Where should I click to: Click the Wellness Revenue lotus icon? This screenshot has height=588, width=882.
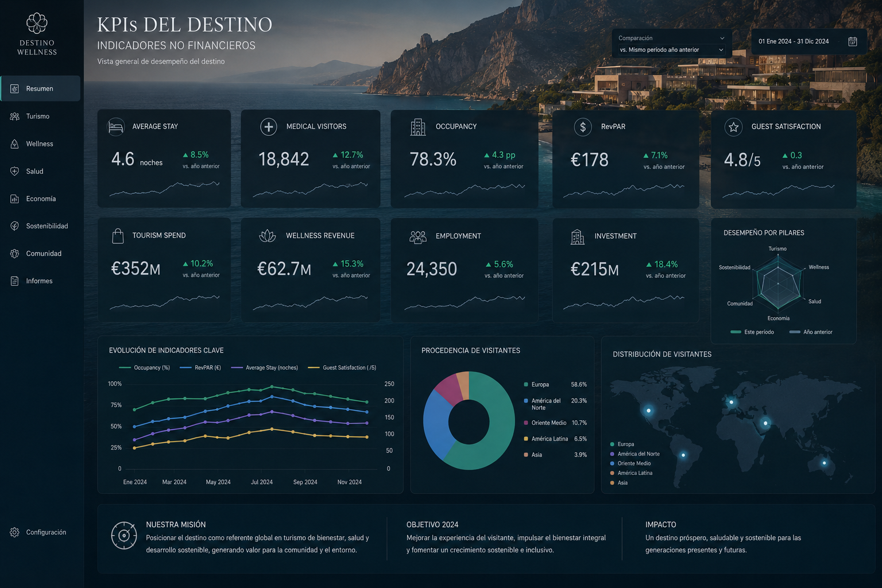pyautogui.click(x=268, y=235)
